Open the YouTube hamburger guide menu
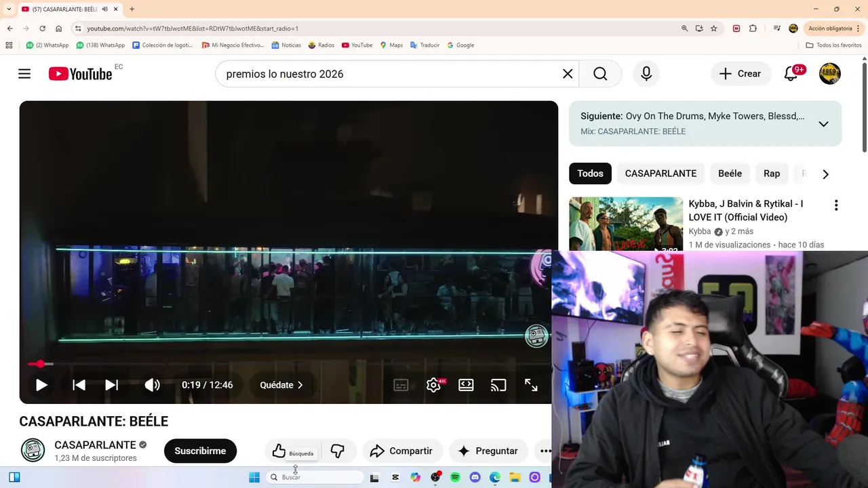Image resolution: width=868 pixels, height=488 pixels. tap(24, 74)
